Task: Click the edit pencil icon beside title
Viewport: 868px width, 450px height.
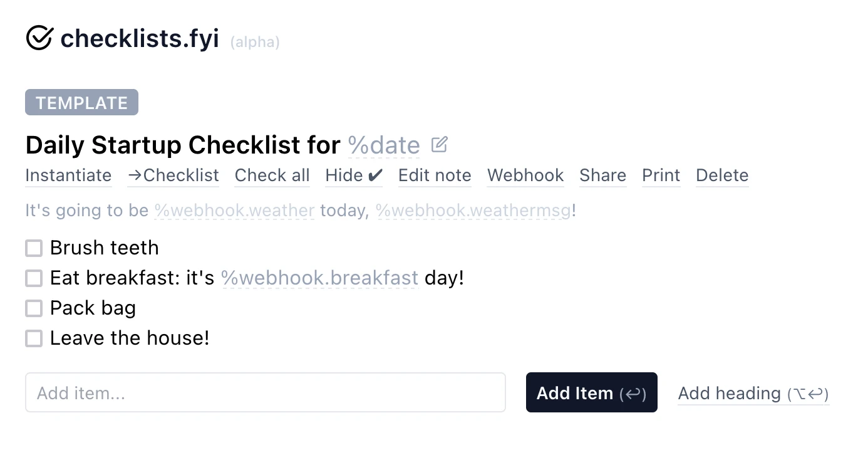Action: (x=440, y=145)
